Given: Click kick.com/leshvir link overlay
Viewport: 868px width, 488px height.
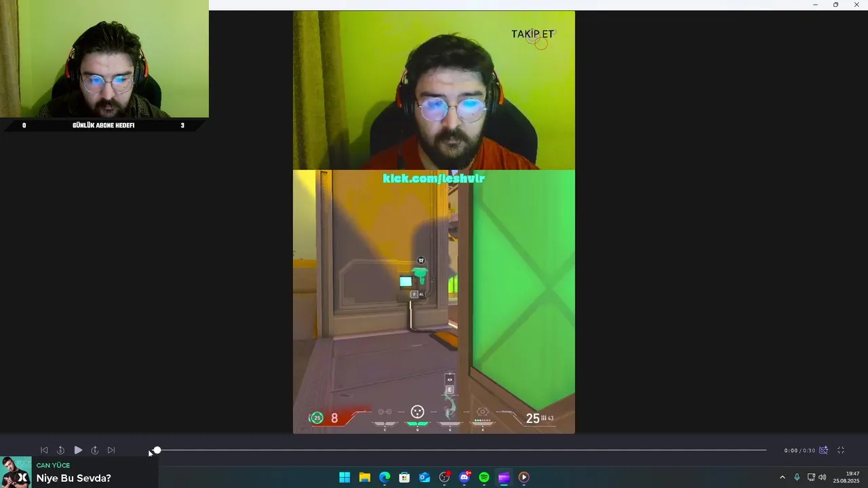Looking at the screenshot, I should tap(434, 178).
